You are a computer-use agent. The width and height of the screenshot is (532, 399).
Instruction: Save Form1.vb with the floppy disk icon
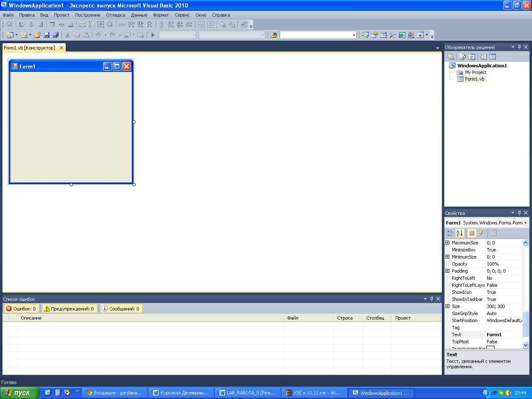pos(47,35)
